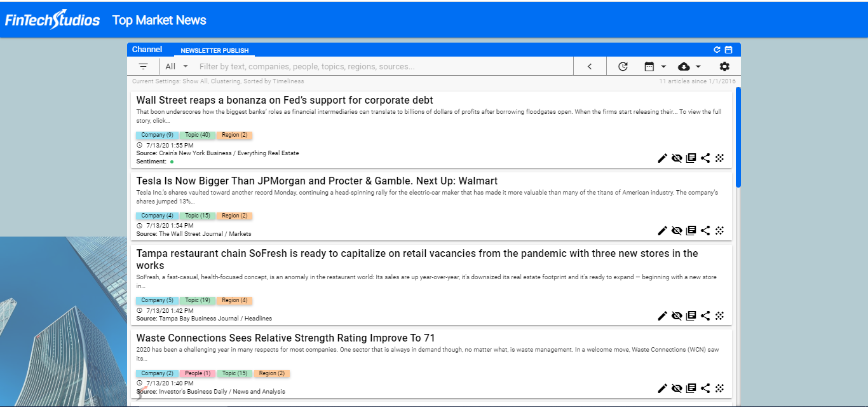Add the Waste Connections article to library
Viewport: 868px width, 407px height.
691,389
